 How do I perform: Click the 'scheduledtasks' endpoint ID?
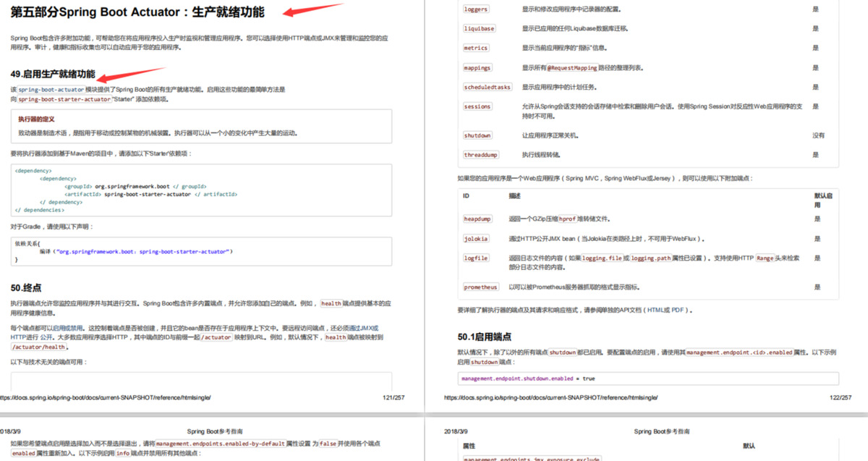click(488, 87)
